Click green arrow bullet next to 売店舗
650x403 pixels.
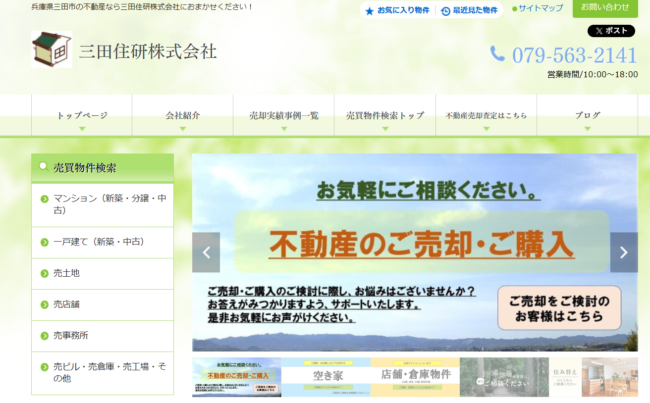coord(44,305)
